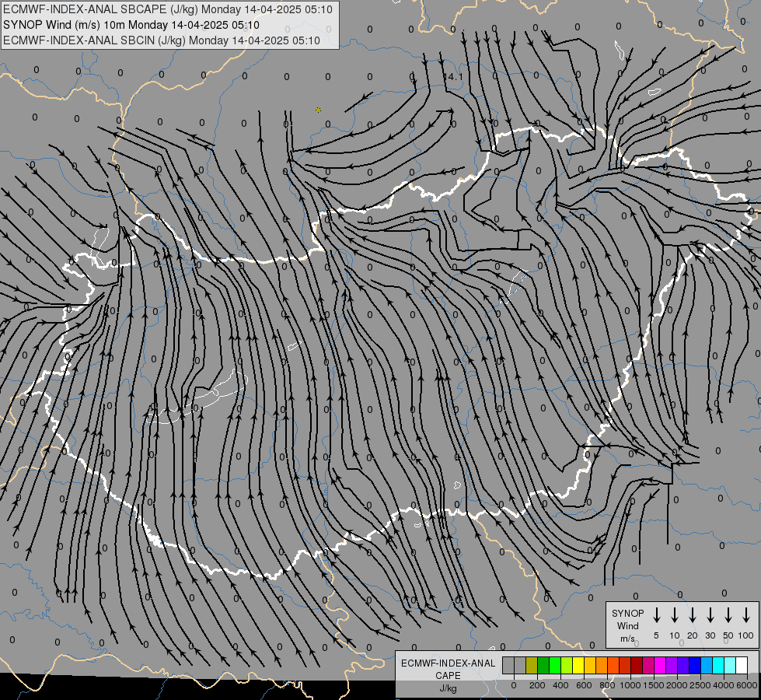Click the wind arrow above 30 m/s
Viewport: 761px width, 700px height.
[x=710, y=615]
